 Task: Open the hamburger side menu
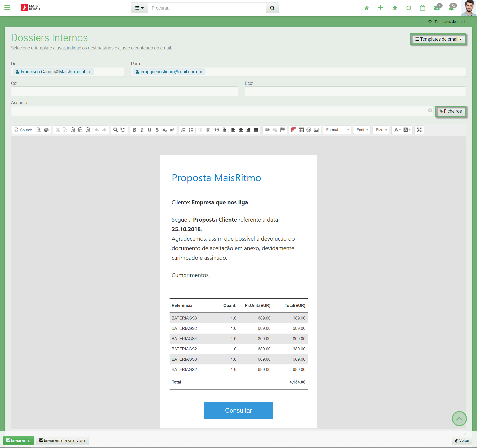[7, 8]
